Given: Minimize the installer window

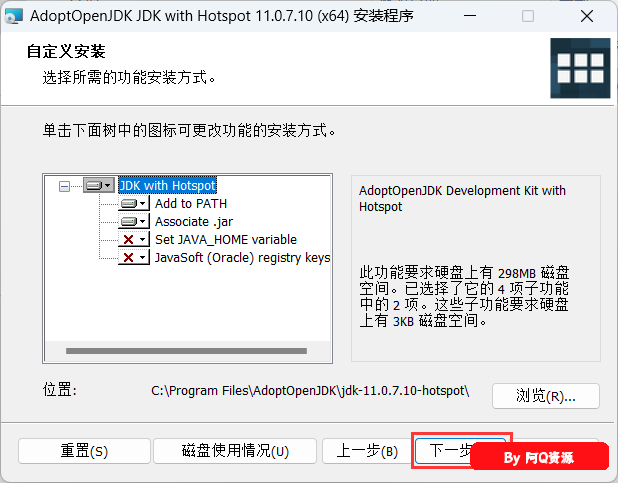Looking at the screenshot, I should [470, 16].
